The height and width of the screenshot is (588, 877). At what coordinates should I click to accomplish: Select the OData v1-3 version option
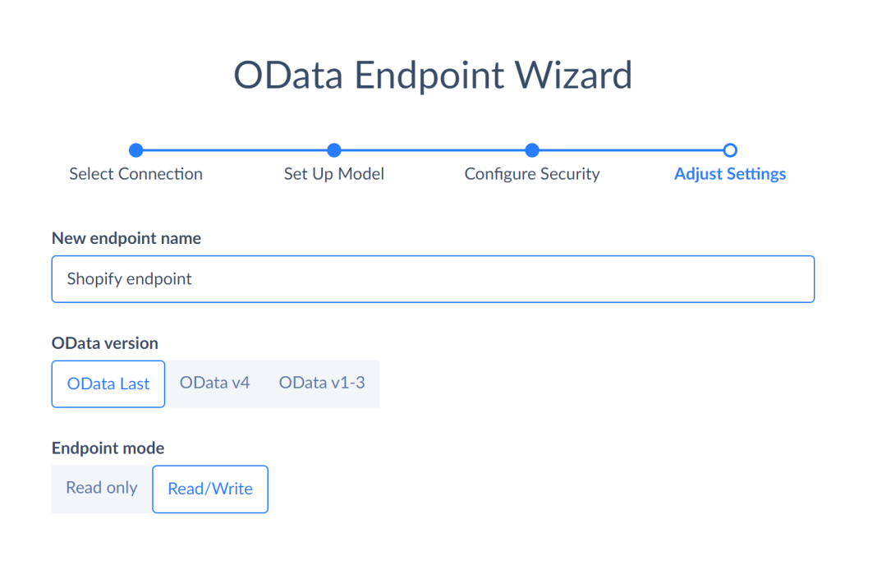pos(322,383)
